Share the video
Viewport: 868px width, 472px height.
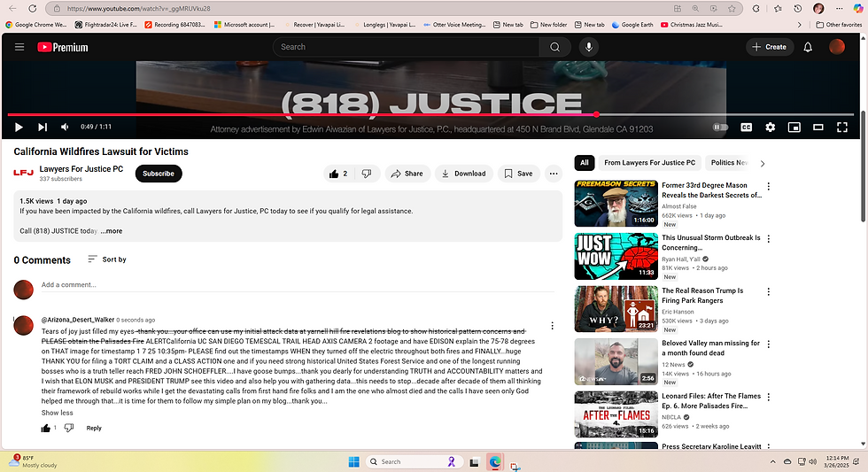tap(407, 174)
